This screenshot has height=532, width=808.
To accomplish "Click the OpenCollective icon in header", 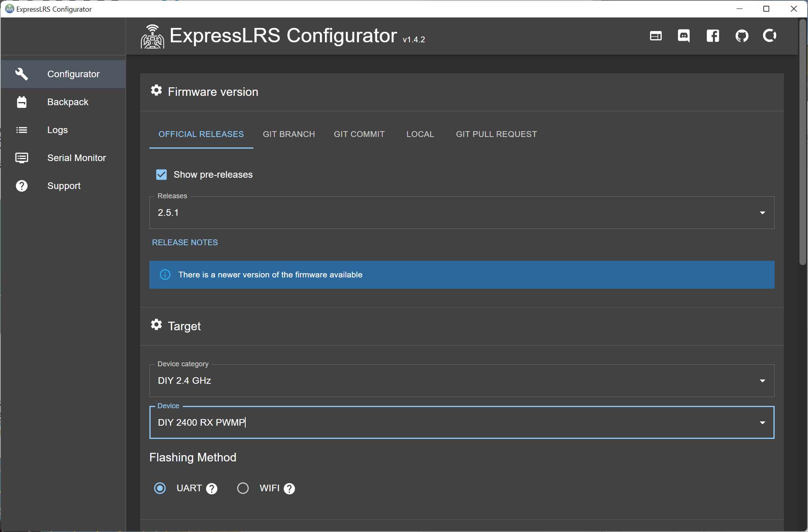I will coord(770,36).
